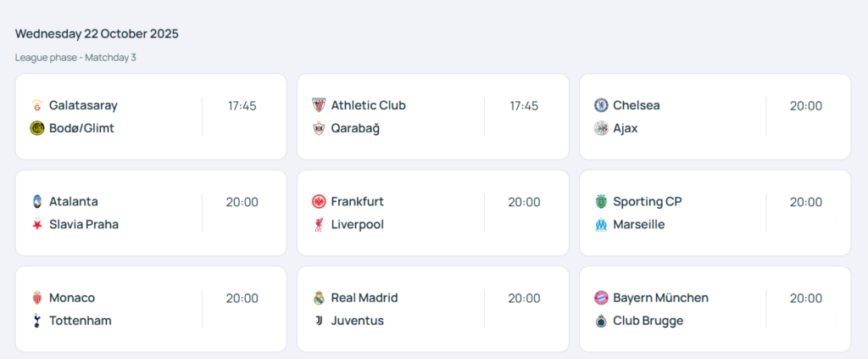Click the Atalanta club crest icon
This screenshot has width=868, height=359.
point(36,201)
